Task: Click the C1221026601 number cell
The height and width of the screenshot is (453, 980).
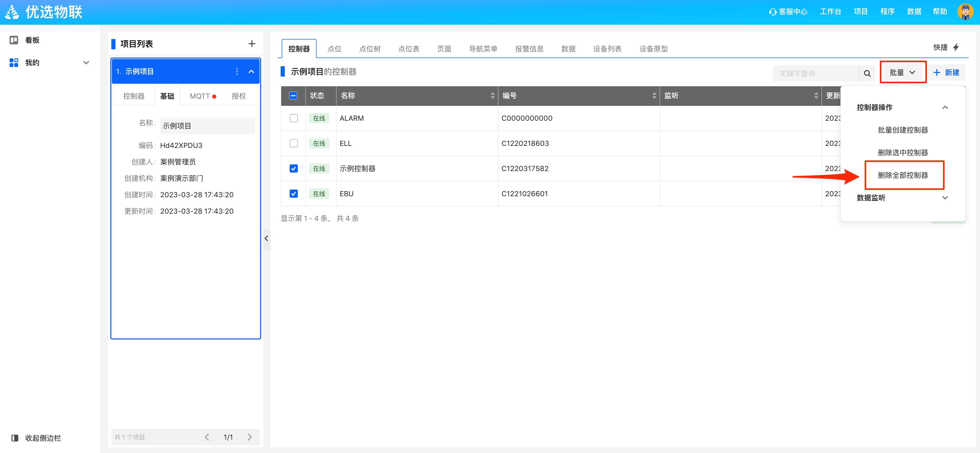Action: tap(578, 193)
